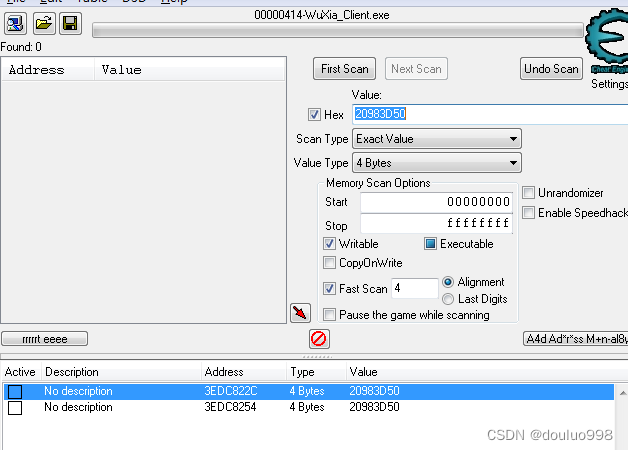628x450 pixels.
Task: Click the 4 Bytes type in row 3EDC822C
Action: coord(307,391)
